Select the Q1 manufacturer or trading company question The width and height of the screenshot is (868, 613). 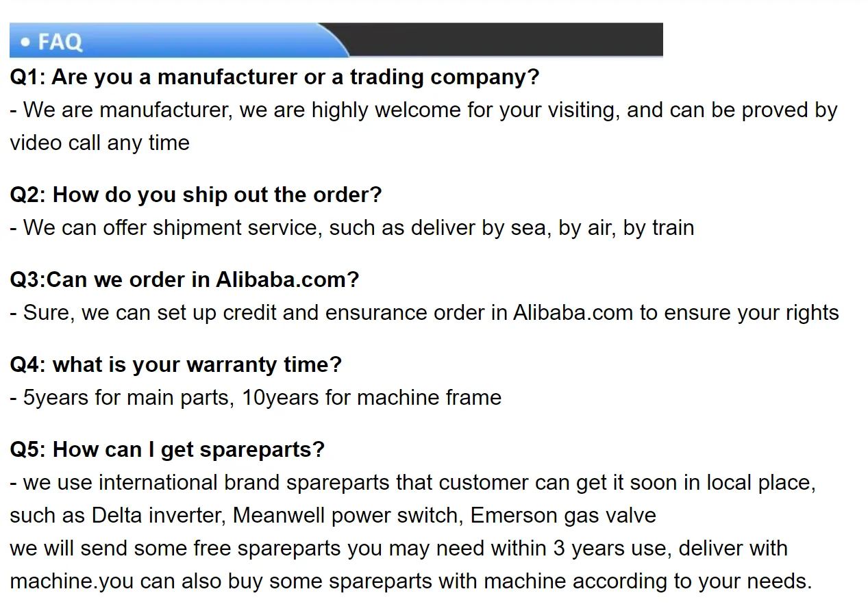[275, 77]
